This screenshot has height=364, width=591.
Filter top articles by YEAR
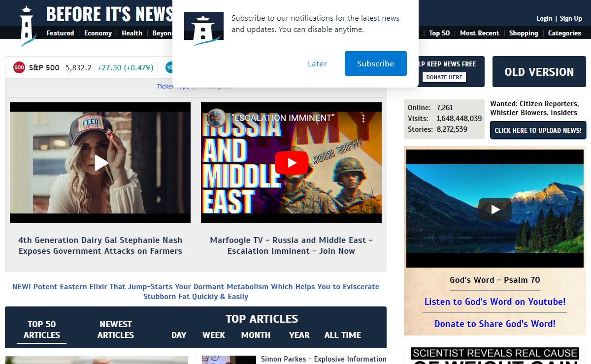pyautogui.click(x=299, y=335)
